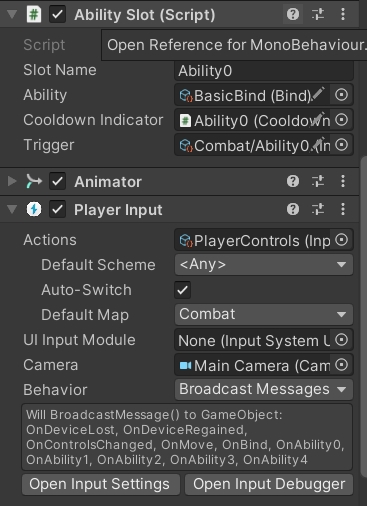Open three-dot menu of Player Input
The image size is (367, 506).
[343, 209]
